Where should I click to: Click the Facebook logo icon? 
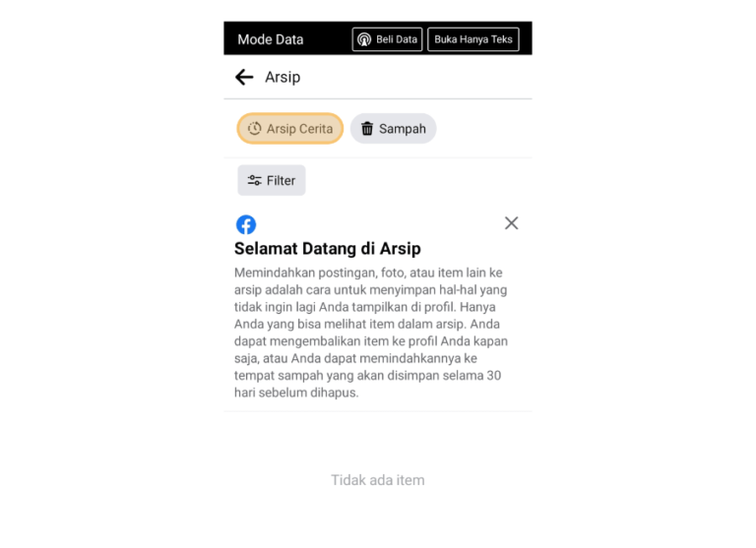point(246,224)
